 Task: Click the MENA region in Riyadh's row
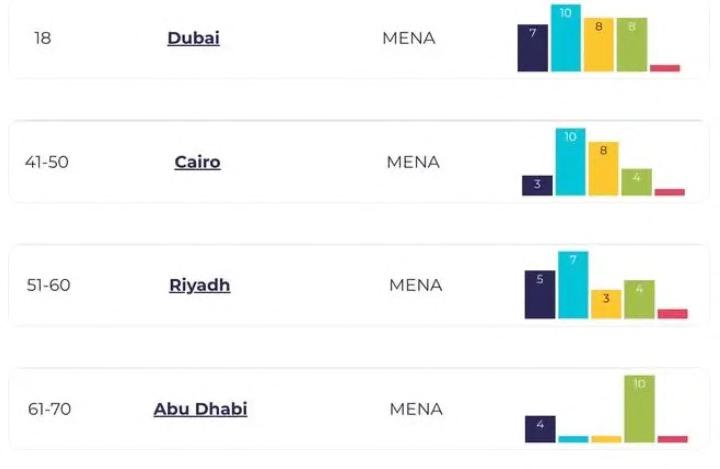pyautogui.click(x=415, y=285)
